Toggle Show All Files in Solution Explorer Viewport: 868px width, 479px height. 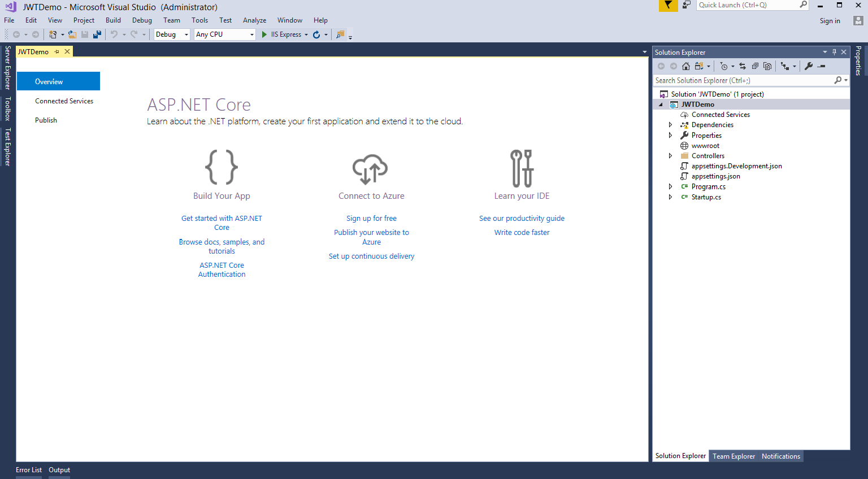(767, 66)
